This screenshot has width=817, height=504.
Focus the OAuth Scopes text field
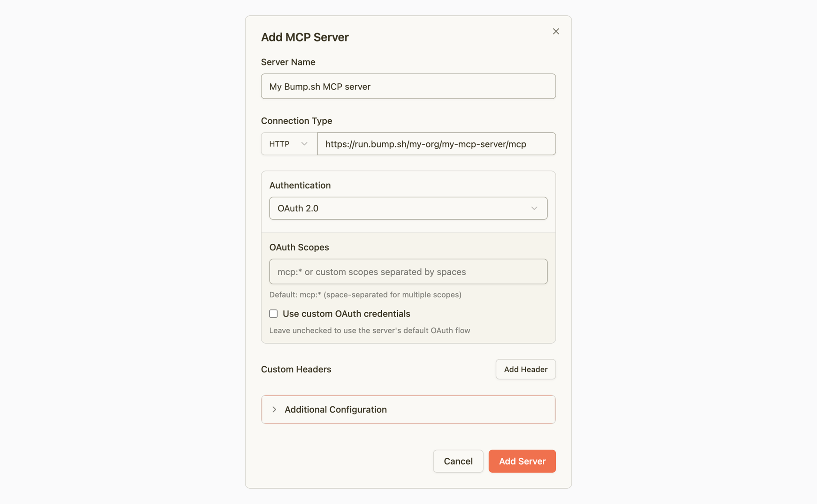tap(408, 272)
